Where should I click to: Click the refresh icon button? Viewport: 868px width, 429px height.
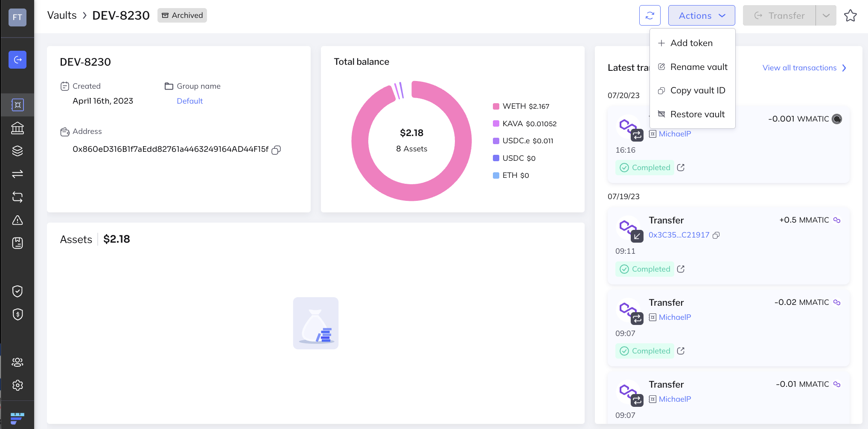pyautogui.click(x=650, y=16)
